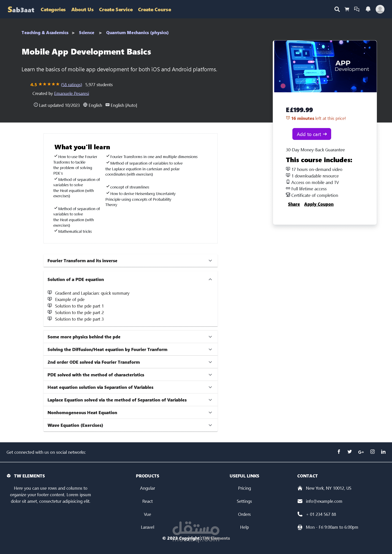
Task: Collapse Solution of a PDE equation section
Action: click(x=130, y=279)
